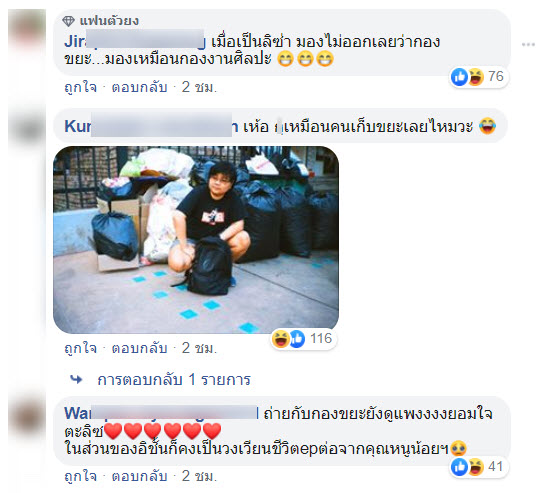The image size is (537, 493).
Task: Click the like reaction icon beside 41
Action: point(459,467)
